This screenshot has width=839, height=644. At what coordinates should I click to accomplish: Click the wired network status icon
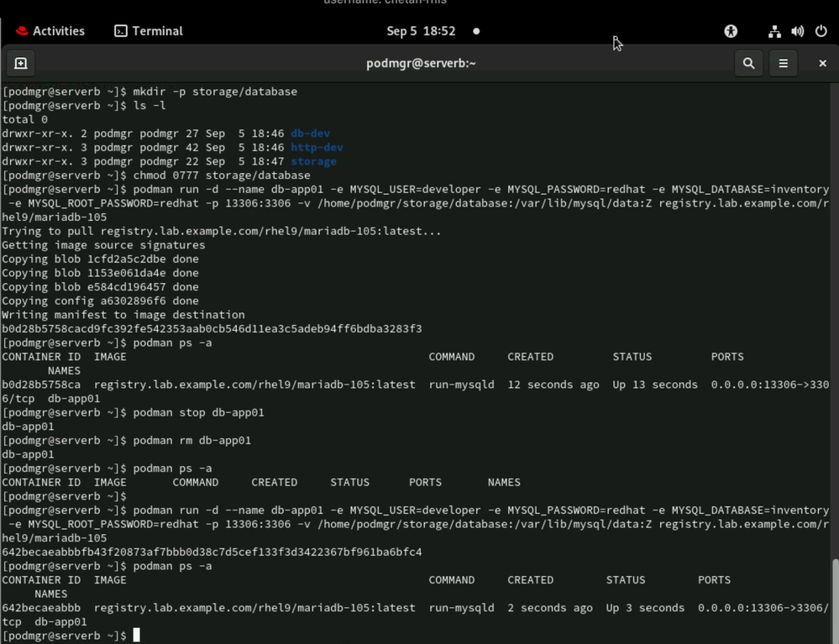(774, 31)
